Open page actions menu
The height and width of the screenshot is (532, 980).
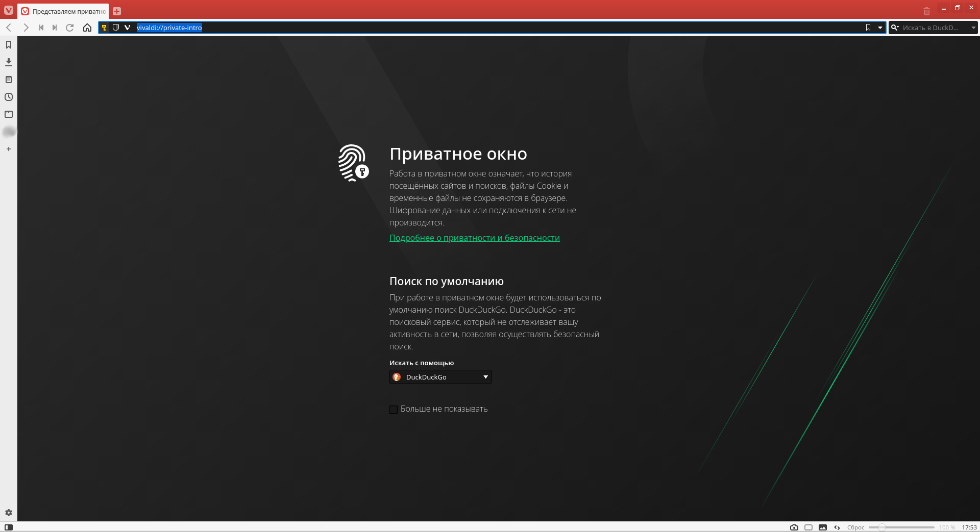click(837, 527)
